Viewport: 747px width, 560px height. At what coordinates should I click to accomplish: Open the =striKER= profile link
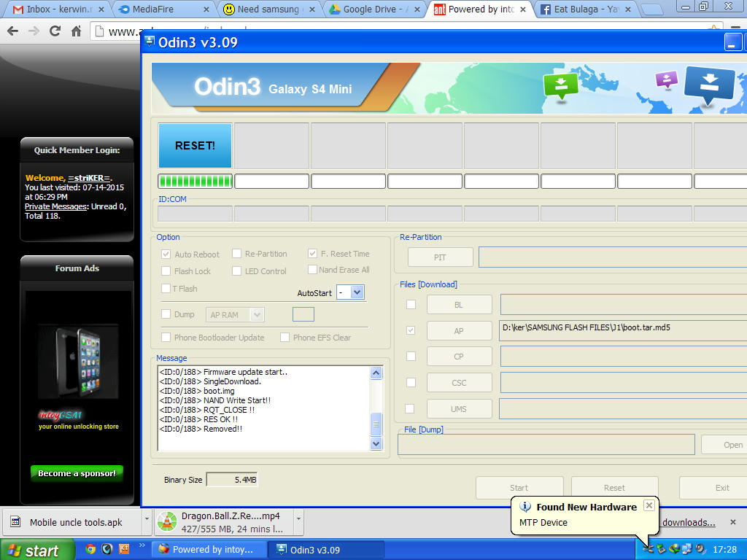[89, 178]
